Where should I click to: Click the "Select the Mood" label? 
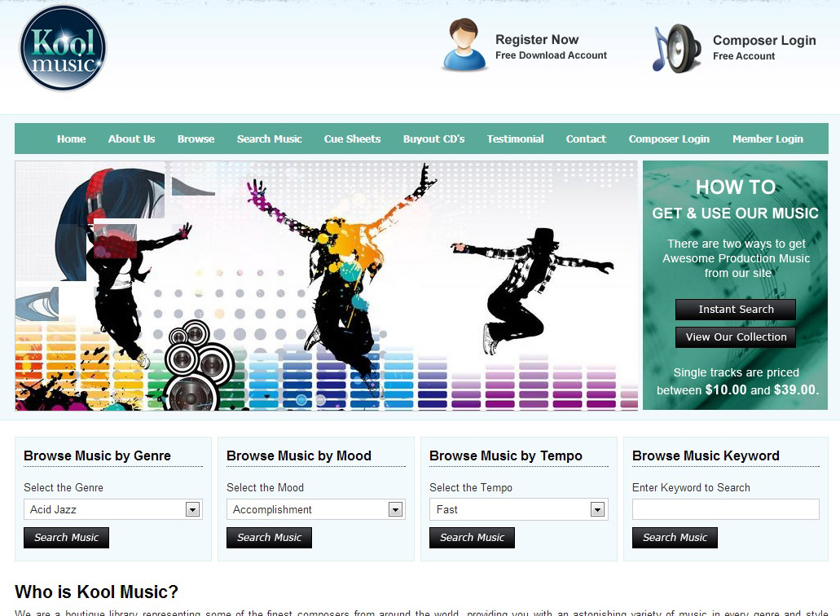pyautogui.click(x=265, y=487)
